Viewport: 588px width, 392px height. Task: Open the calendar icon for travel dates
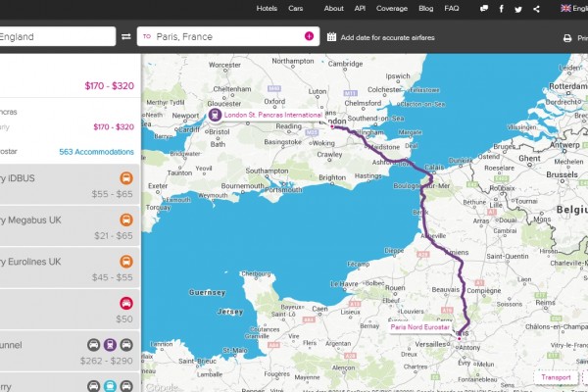click(331, 37)
